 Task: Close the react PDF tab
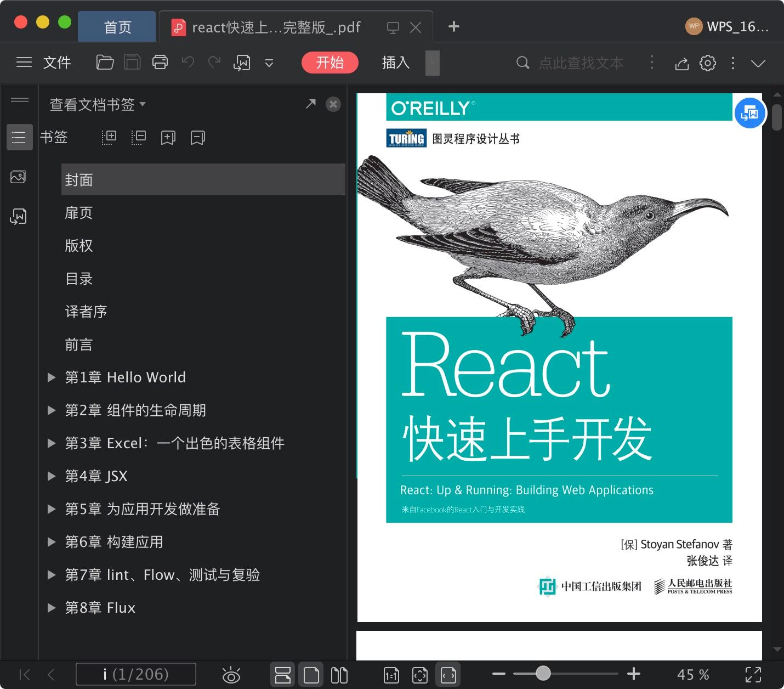click(x=416, y=27)
